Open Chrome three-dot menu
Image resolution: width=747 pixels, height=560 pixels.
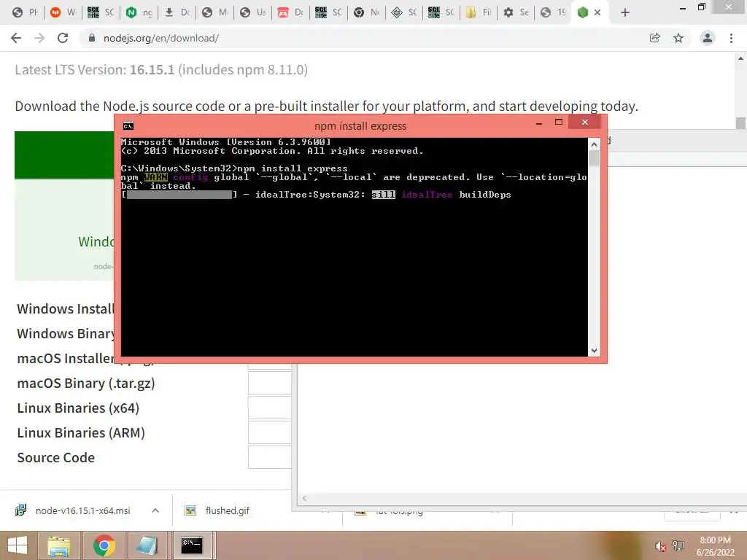tap(731, 38)
